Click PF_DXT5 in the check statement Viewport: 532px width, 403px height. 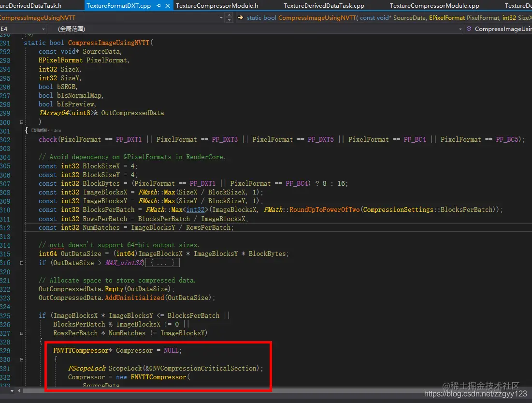pyautogui.click(x=321, y=140)
